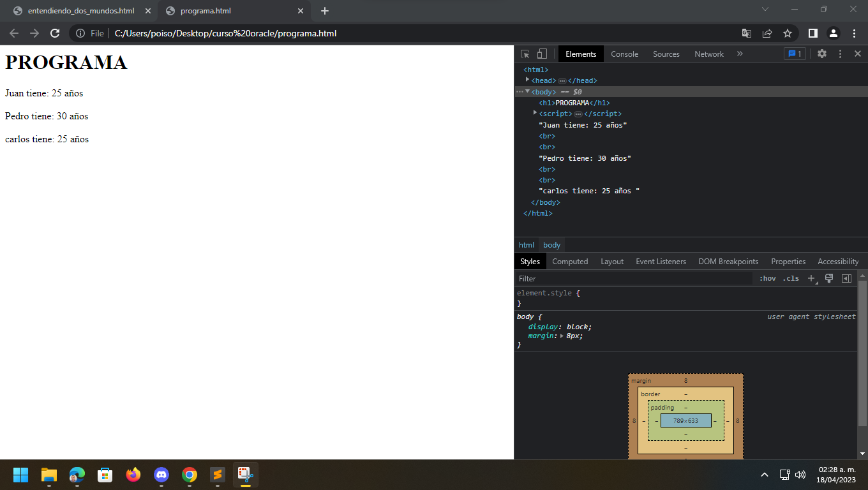Screen dimensions: 868x490
Task: Toggle the device toolbar icon
Action: (542, 54)
